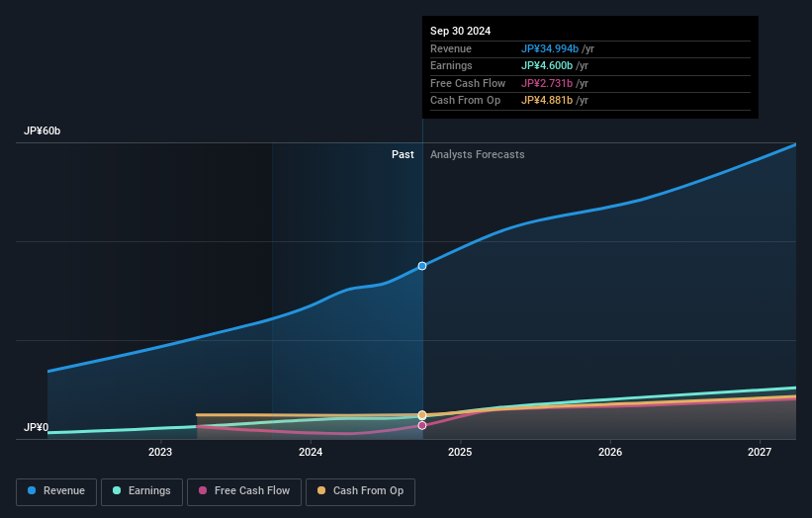Click the JP¥60b y-axis label
Image resolution: width=812 pixels, height=518 pixels.
point(43,131)
